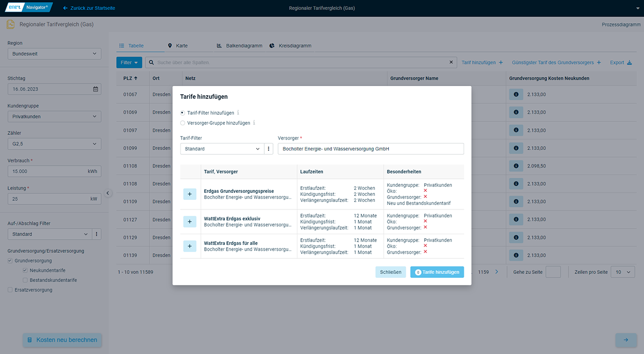Select Tarif-Filter hinzufügen radio option
The image size is (644, 354).
(x=183, y=113)
